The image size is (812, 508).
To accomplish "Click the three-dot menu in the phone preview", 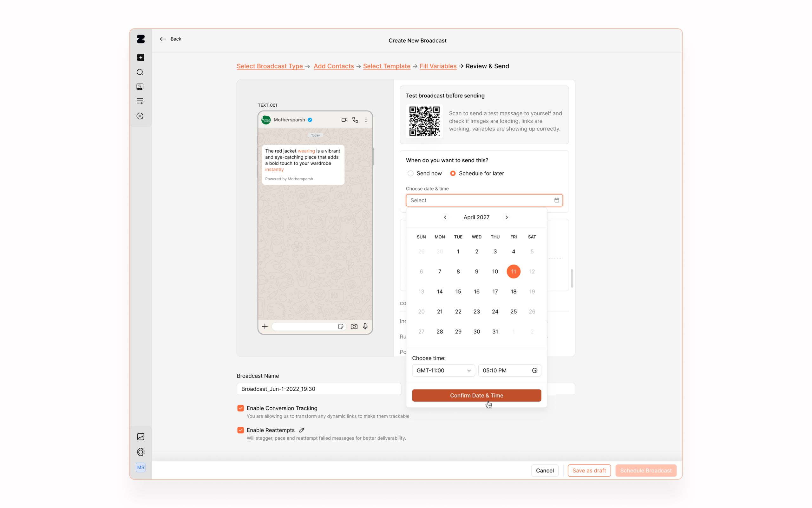I will (366, 120).
